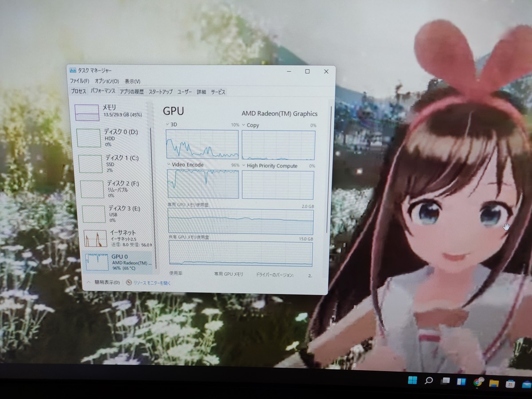The width and height of the screenshot is (532, 399).
Task: Click the Resource Monitor icon
Action: [129, 282]
